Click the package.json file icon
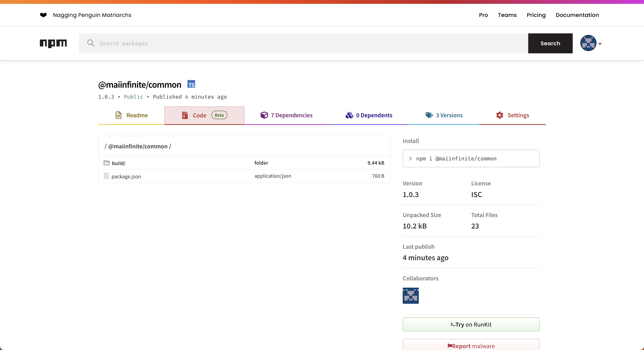Viewport: 644px width, 350px height. (107, 176)
